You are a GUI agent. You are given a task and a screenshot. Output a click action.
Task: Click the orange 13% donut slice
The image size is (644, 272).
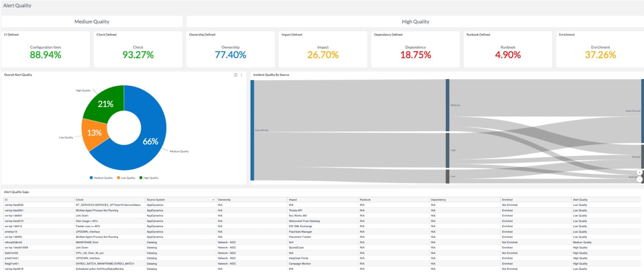(94, 133)
